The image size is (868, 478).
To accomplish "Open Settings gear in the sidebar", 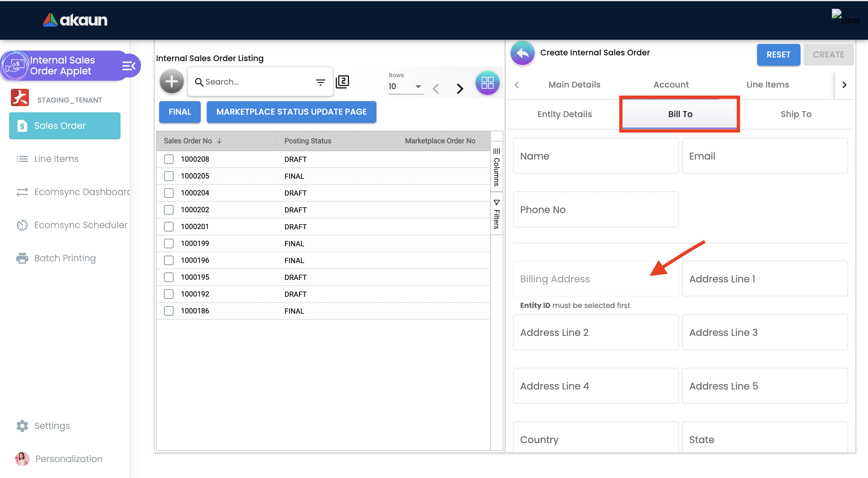I will (22, 426).
